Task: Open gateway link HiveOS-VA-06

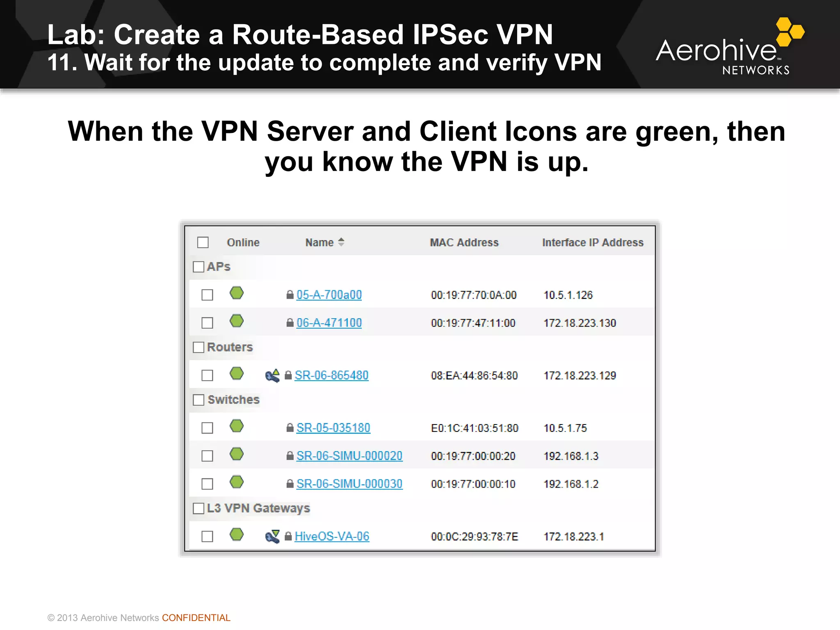Action: [332, 536]
